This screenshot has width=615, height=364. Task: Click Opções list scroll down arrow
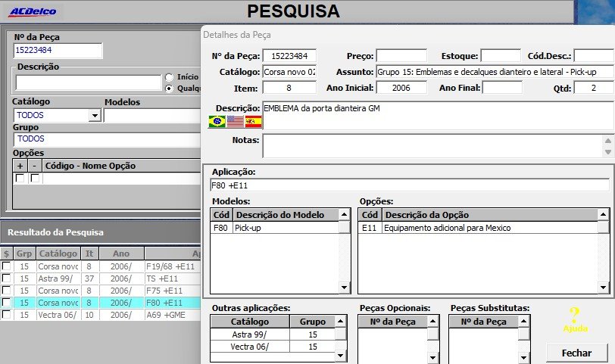[x=603, y=288]
